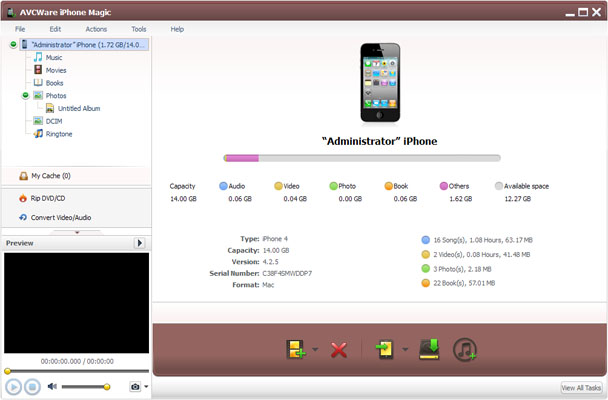Viewport: 608px width, 400px height.
Task: Click the Available space gray dot
Action: coord(499,186)
